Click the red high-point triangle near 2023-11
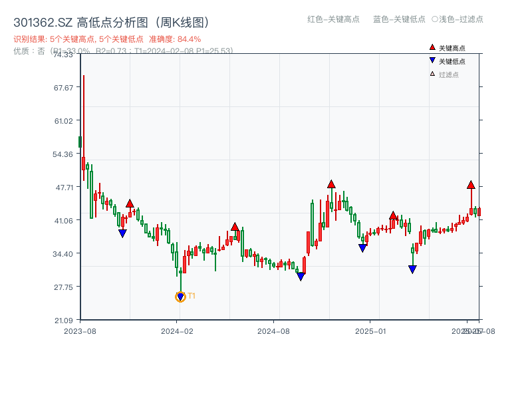 pos(130,203)
